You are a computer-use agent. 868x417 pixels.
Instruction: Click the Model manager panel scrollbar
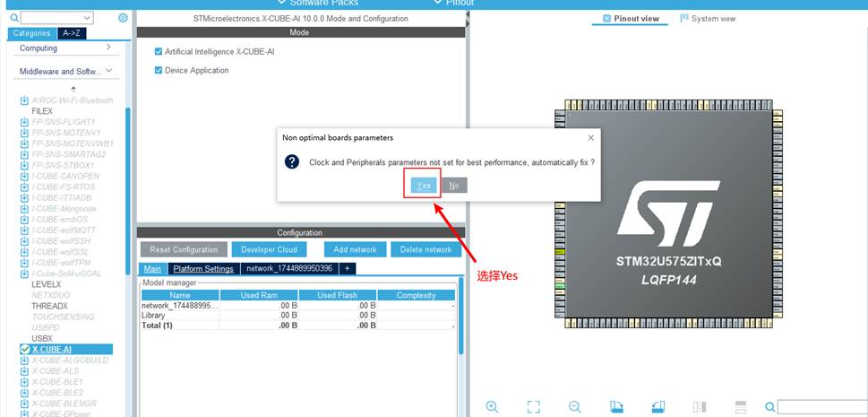tap(460, 316)
